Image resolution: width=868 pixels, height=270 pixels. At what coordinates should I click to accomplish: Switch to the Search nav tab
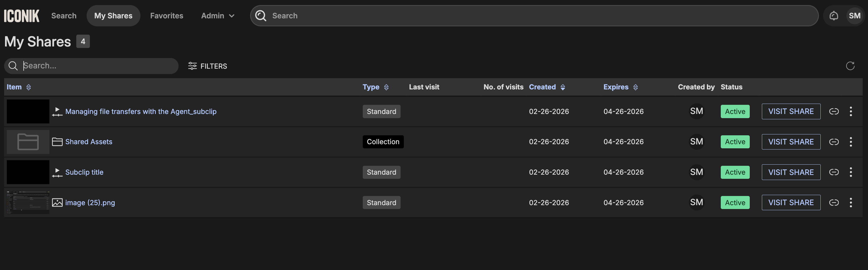point(64,16)
